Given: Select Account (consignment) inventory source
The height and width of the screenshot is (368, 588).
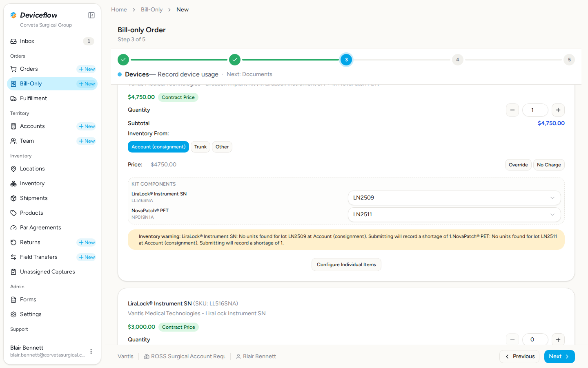Looking at the screenshot, I should click(158, 147).
